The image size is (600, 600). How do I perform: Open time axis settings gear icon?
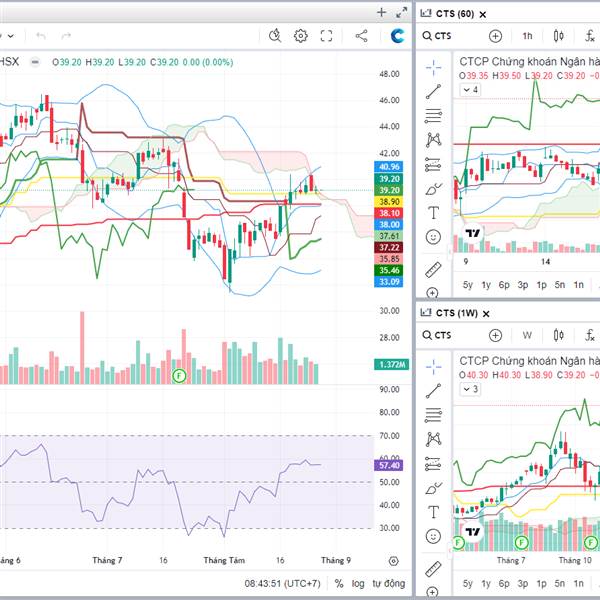coord(394,561)
